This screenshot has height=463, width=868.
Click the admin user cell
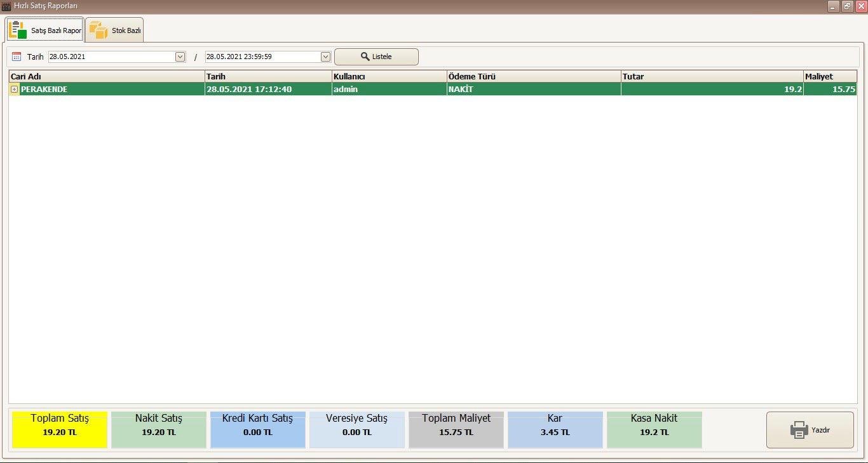(x=389, y=89)
